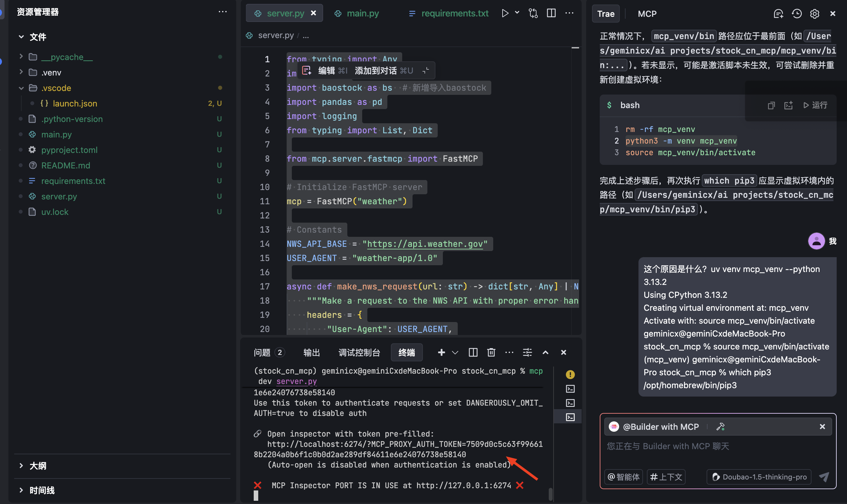Screen dimensions: 847x504
Task: Start a new chat session icon
Action: pos(778,14)
